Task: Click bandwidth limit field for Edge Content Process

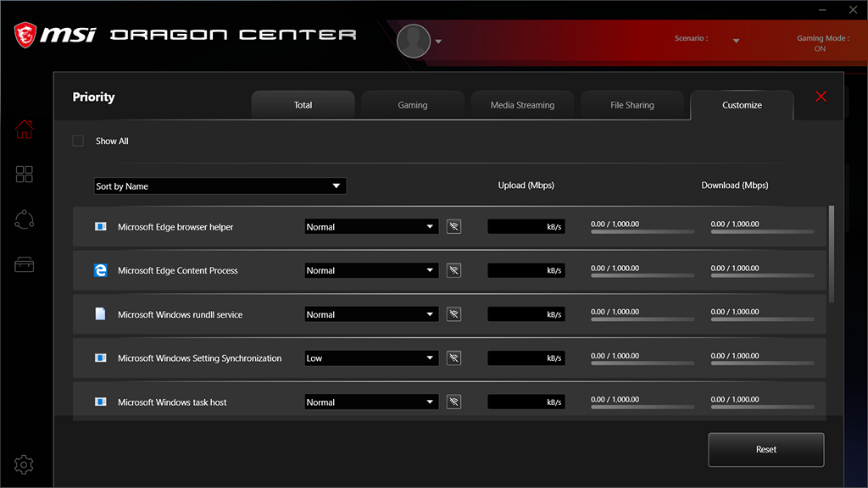Action: click(526, 270)
